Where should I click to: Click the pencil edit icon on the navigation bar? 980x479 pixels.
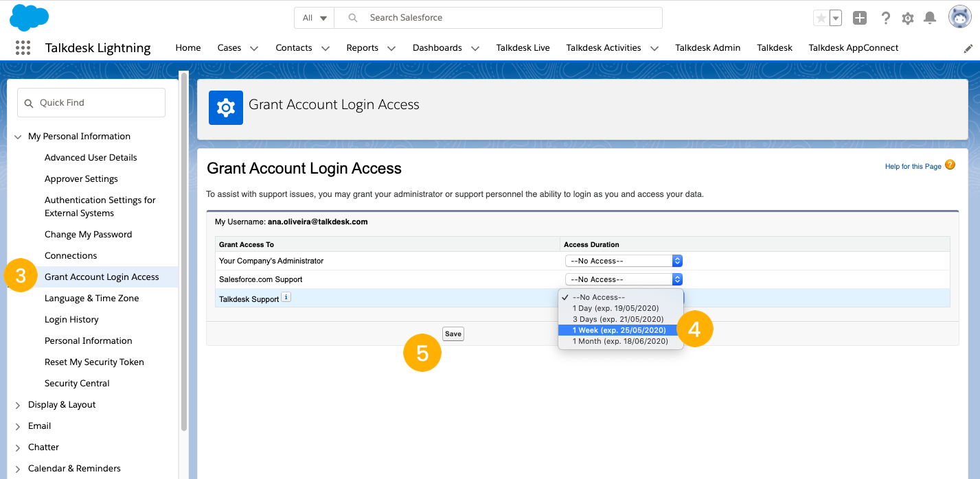(x=970, y=47)
